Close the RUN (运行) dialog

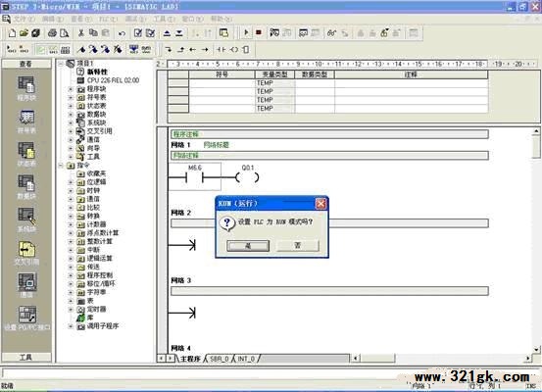click(320, 204)
